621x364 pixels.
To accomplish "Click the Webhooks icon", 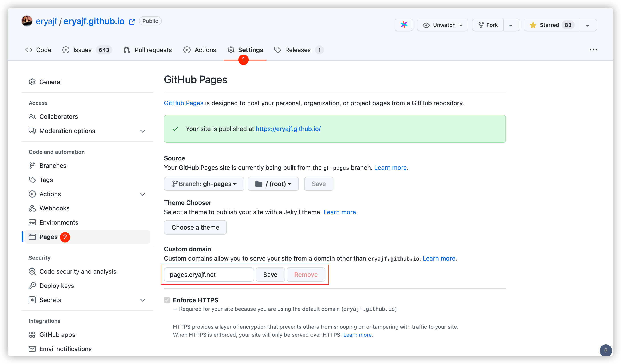I will click(x=32, y=208).
